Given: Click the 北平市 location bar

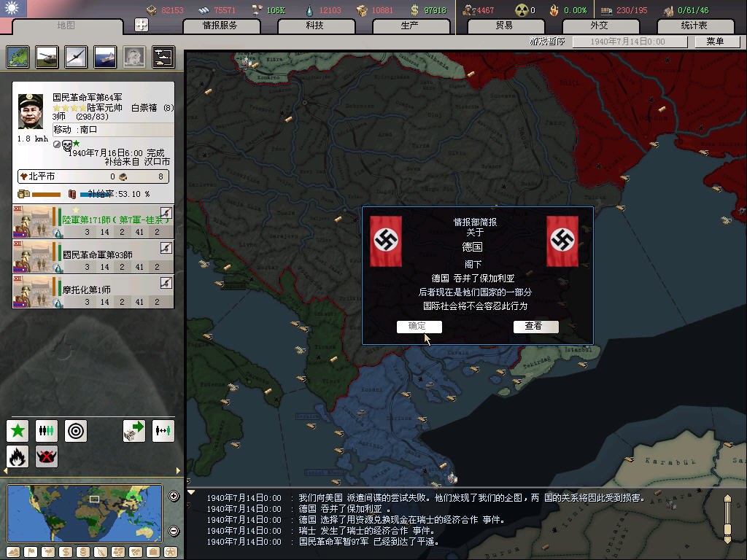Looking at the screenshot, I should coord(93,176).
